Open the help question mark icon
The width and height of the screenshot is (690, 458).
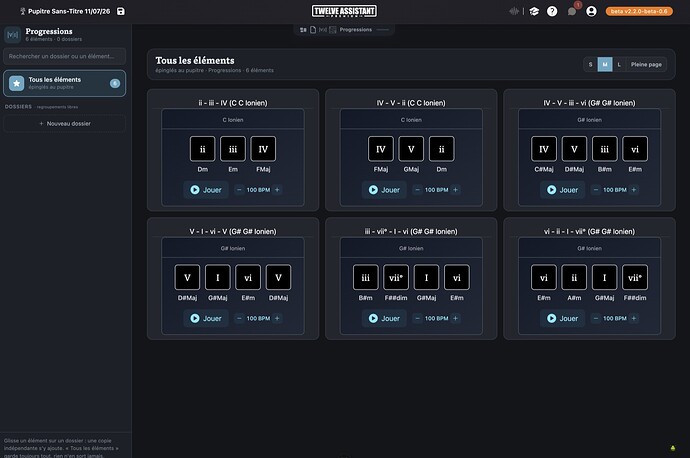click(x=552, y=11)
